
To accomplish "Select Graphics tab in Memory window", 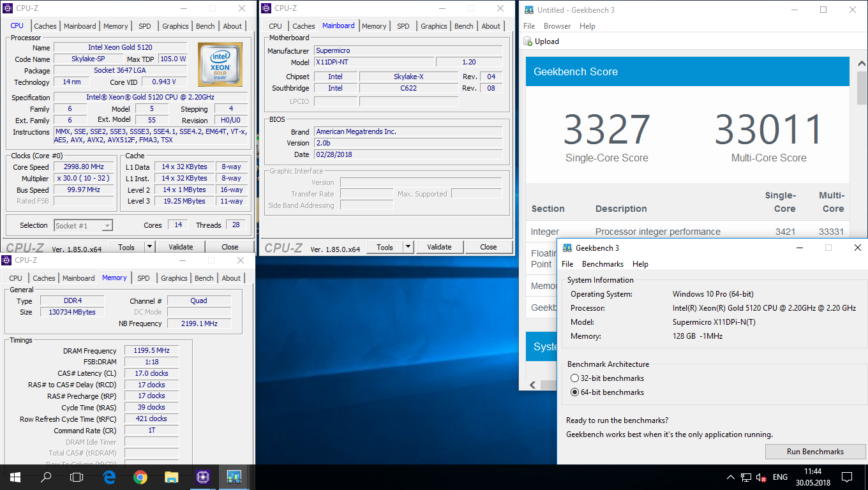I will pyautogui.click(x=174, y=278).
